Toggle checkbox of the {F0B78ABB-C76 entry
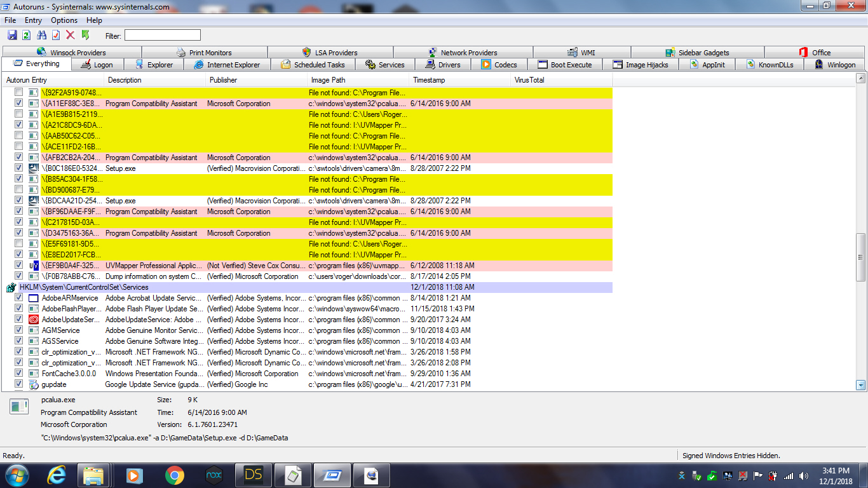 19,276
